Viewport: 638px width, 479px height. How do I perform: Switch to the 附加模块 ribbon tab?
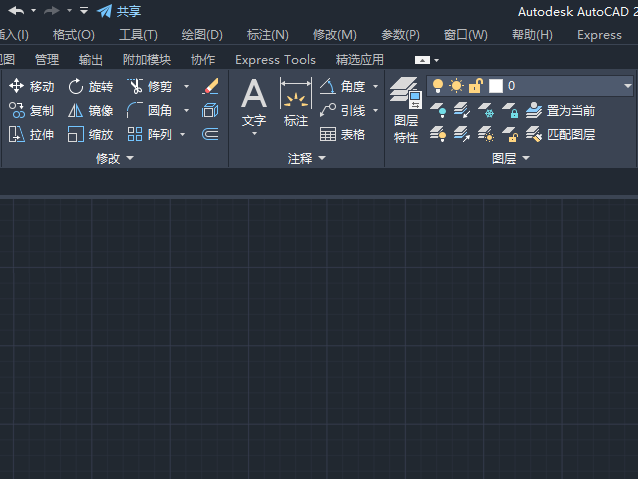(x=147, y=60)
